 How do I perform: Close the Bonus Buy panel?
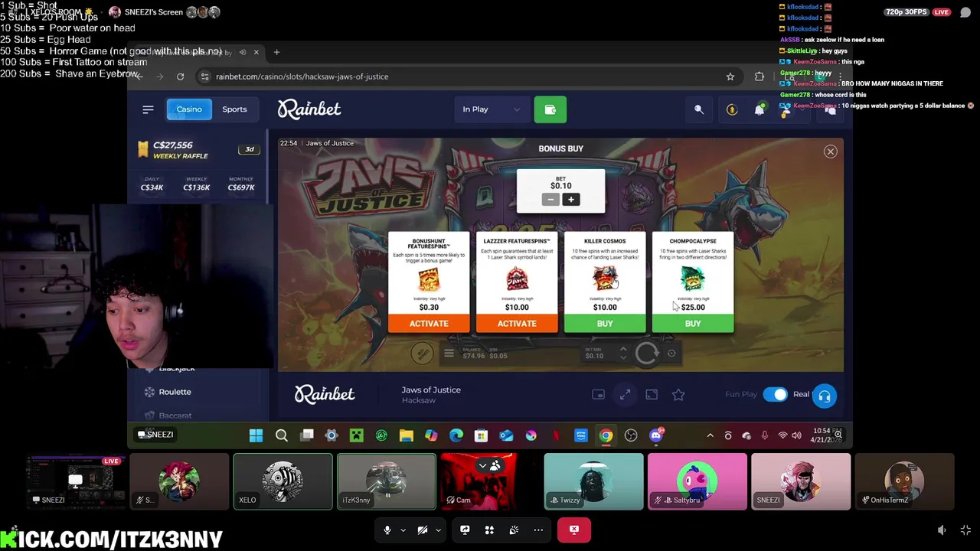pyautogui.click(x=830, y=152)
